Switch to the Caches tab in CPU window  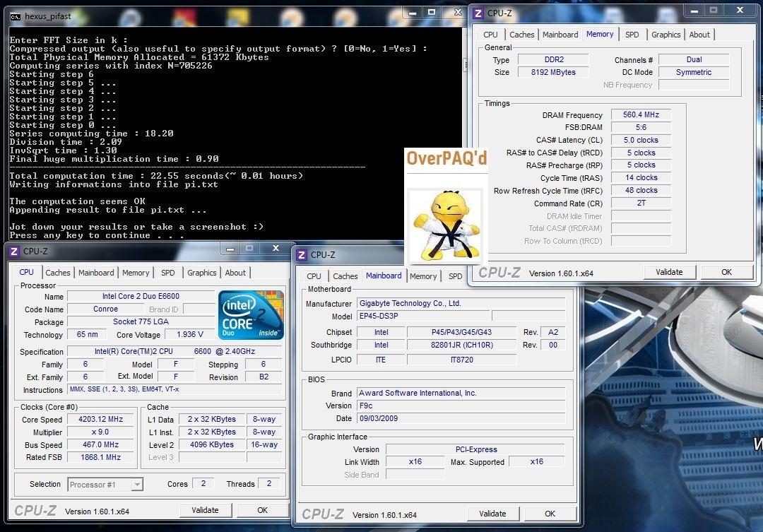click(x=58, y=273)
